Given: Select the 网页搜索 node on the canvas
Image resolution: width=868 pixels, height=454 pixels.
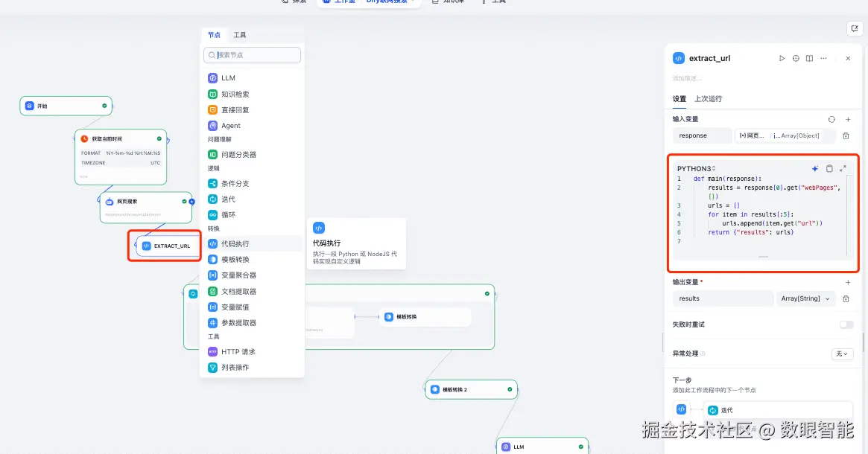Looking at the screenshot, I should tap(146, 208).
